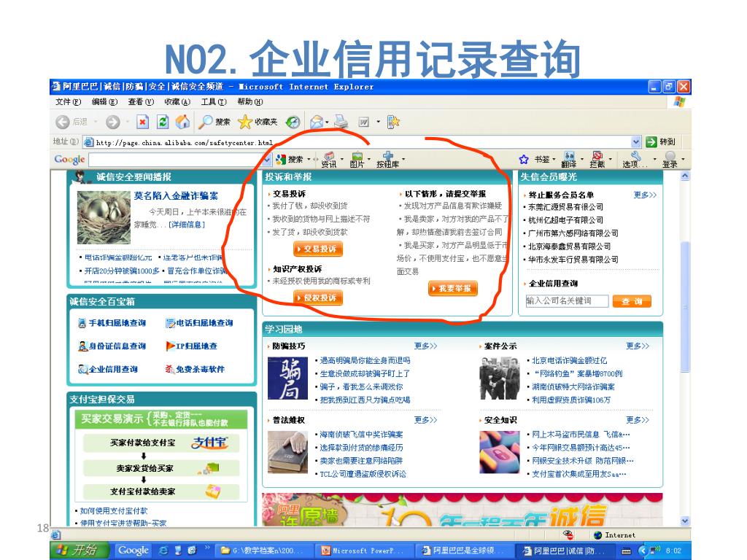Click the Google toolbar 搜索 button
This screenshot has height=560, width=747.
tap(290, 160)
